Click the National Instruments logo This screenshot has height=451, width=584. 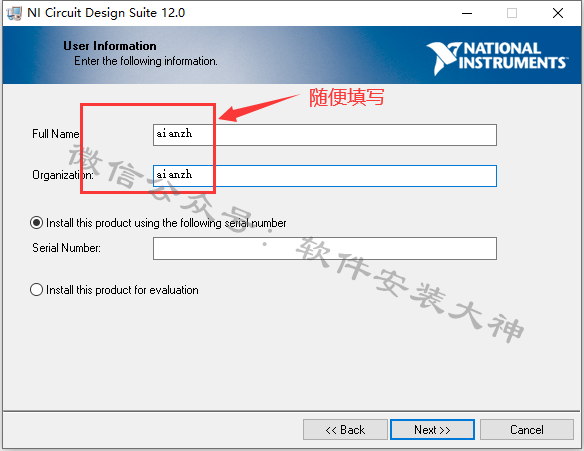pos(497,57)
